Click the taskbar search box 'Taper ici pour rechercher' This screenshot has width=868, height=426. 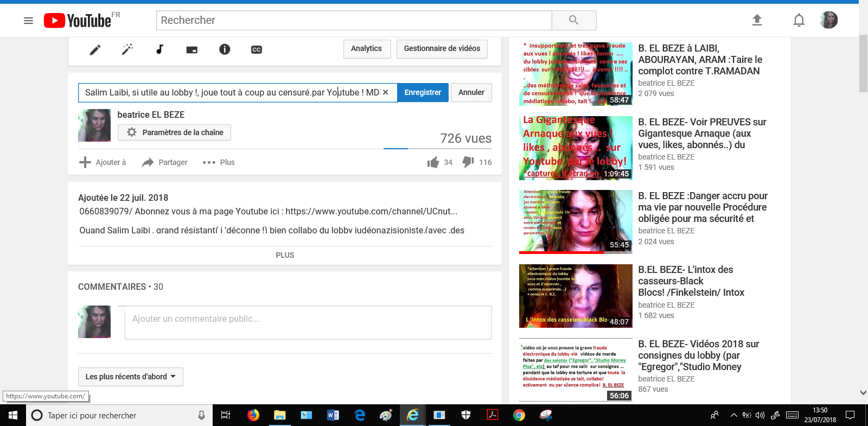point(119,415)
